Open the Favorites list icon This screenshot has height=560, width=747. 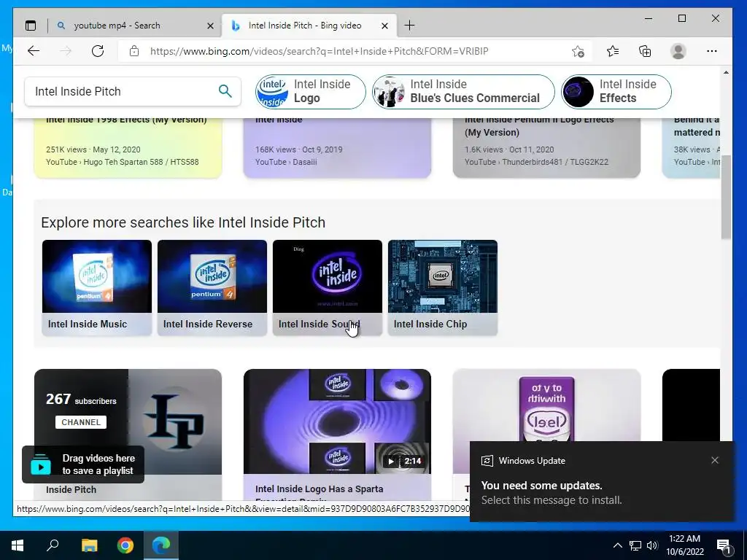point(613,51)
